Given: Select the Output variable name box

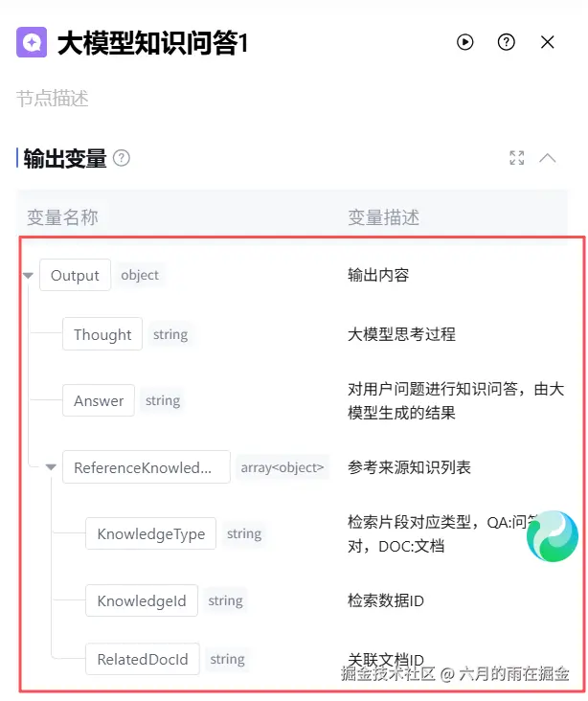Looking at the screenshot, I should pos(75,275).
